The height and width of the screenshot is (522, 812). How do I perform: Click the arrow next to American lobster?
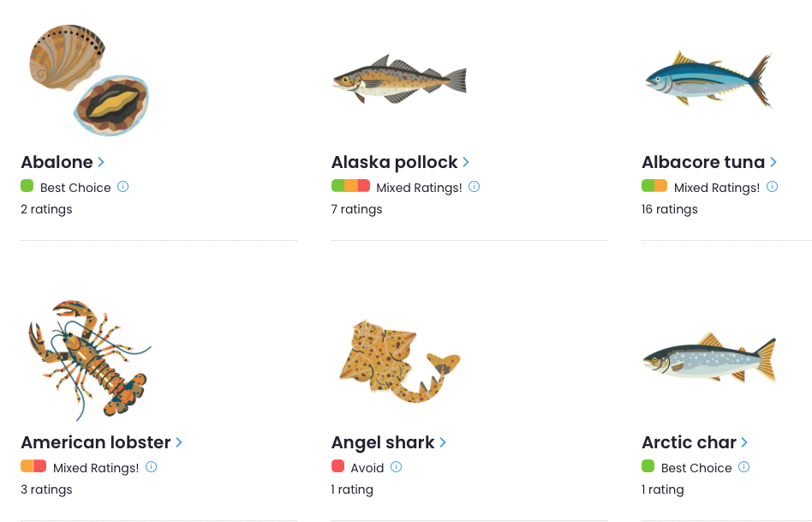click(179, 442)
